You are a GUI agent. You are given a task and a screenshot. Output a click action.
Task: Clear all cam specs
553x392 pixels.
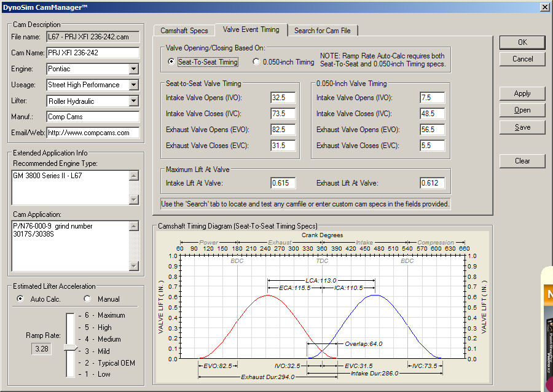tap(522, 161)
